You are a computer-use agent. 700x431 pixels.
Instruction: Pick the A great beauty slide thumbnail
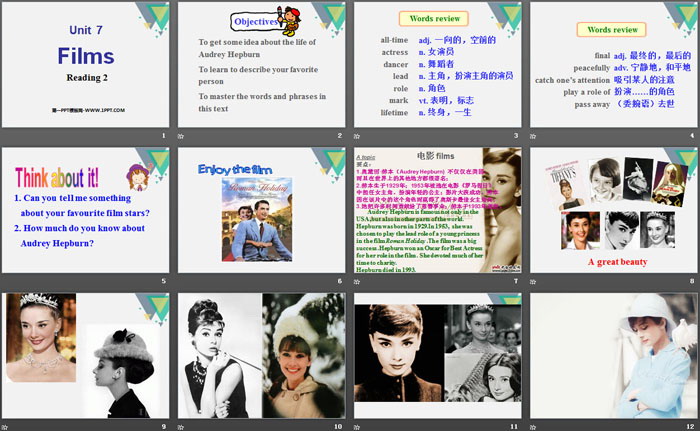coord(613,210)
